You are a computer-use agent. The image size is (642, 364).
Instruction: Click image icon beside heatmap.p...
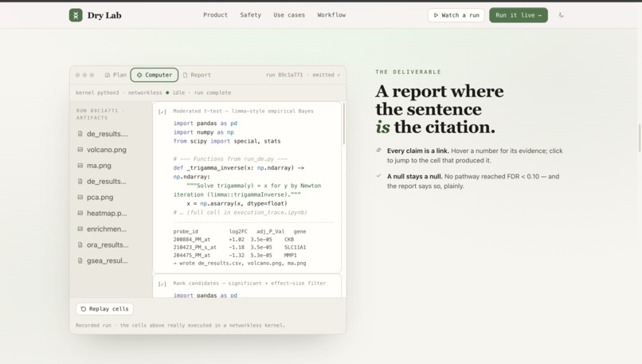(80, 213)
